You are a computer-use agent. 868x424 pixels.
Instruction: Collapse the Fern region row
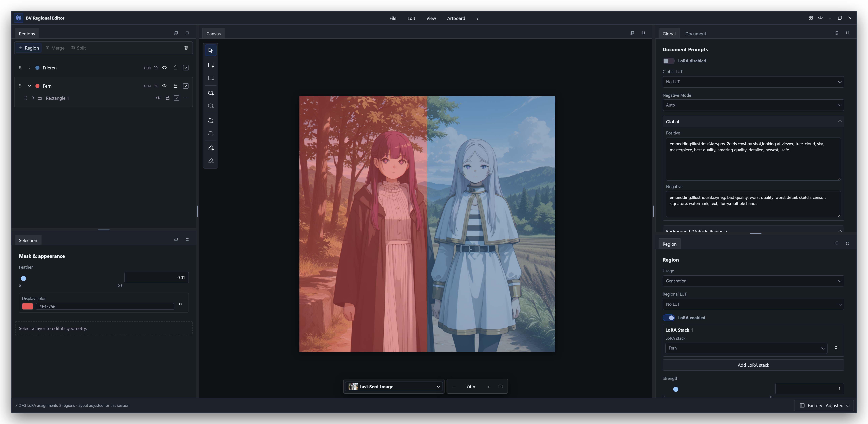[x=29, y=86]
